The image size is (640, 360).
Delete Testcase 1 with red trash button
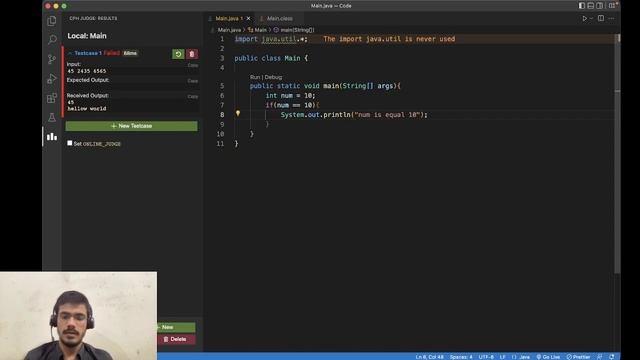192,54
